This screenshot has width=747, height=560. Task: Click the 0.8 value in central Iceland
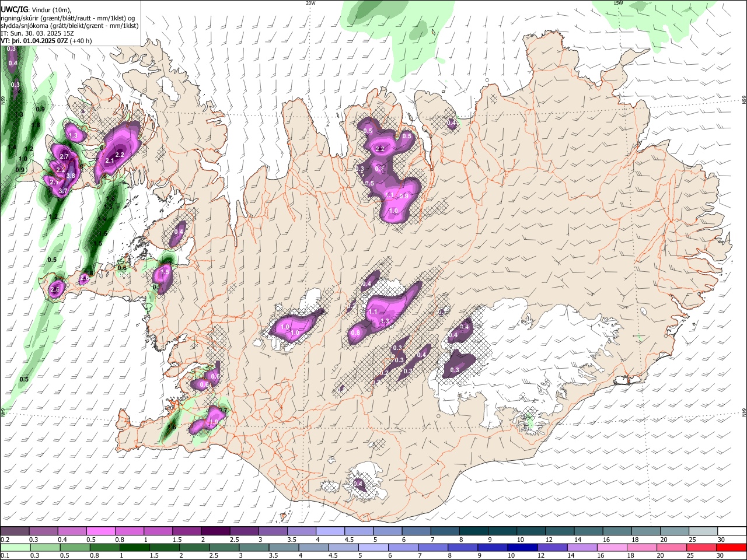click(x=355, y=332)
